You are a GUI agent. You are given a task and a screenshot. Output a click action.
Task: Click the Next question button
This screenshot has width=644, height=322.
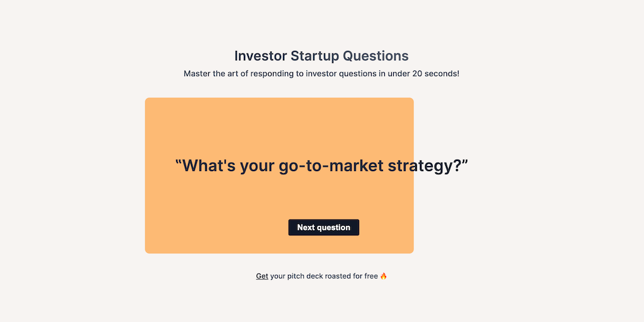pyautogui.click(x=323, y=228)
